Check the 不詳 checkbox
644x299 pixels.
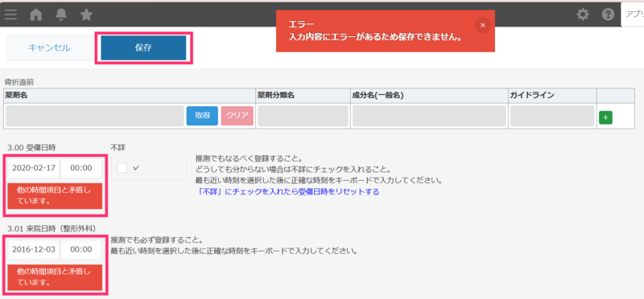[x=122, y=168]
